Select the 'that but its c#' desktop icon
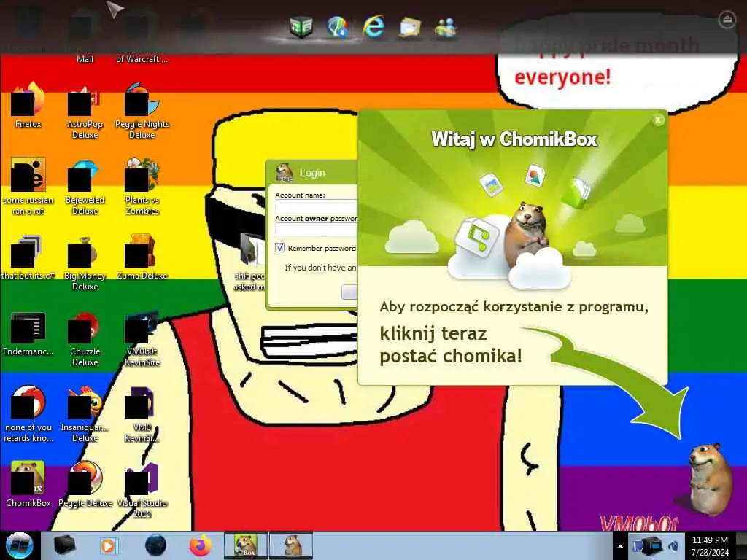747x560 pixels. [x=28, y=257]
